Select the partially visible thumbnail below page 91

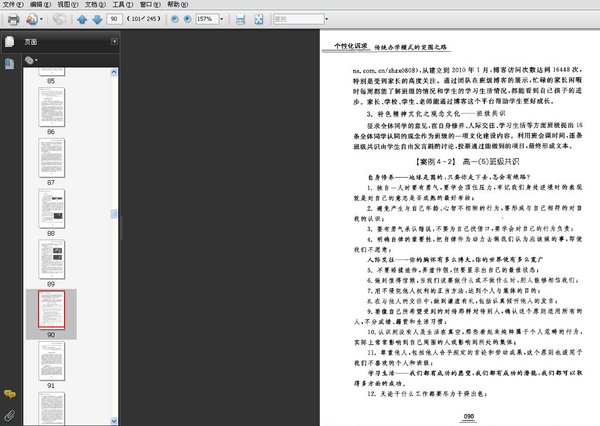click(51, 408)
